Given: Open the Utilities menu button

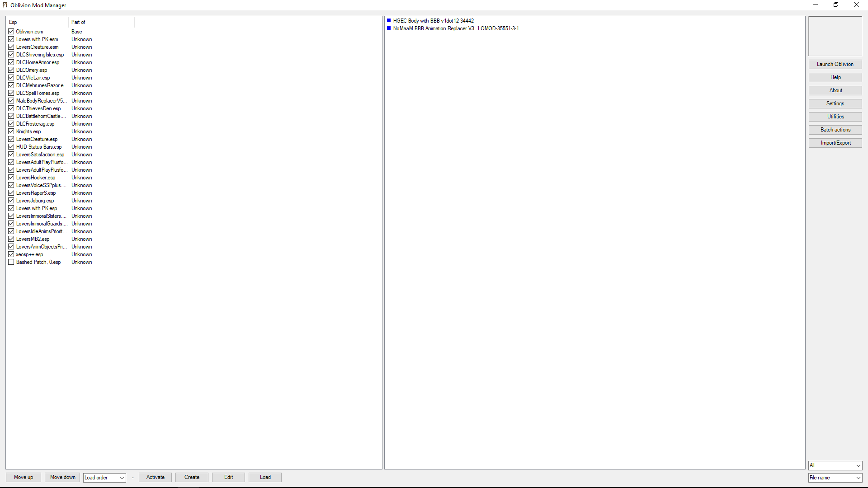Looking at the screenshot, I should (x=835, y=117).
